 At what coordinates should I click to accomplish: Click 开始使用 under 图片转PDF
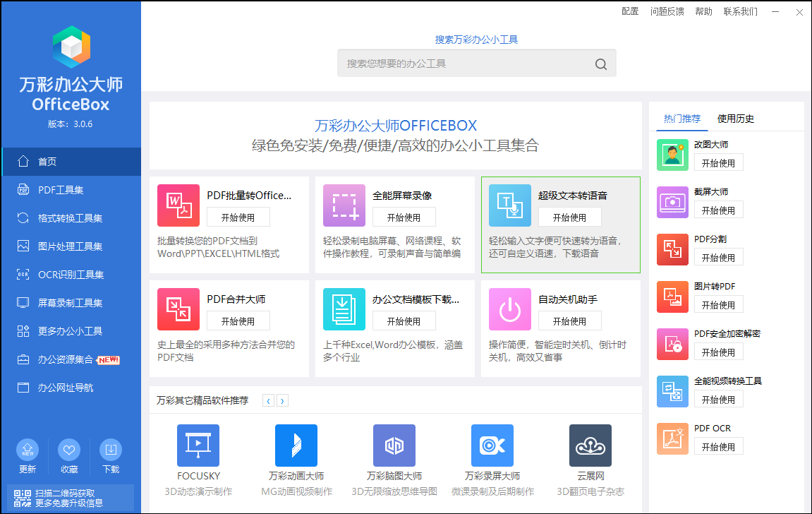[718, 305]
